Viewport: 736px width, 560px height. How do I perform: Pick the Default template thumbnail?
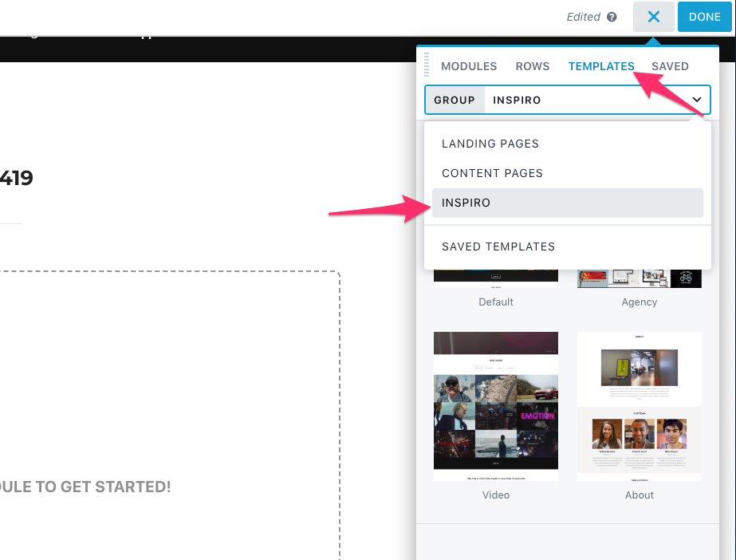(496, 279)
